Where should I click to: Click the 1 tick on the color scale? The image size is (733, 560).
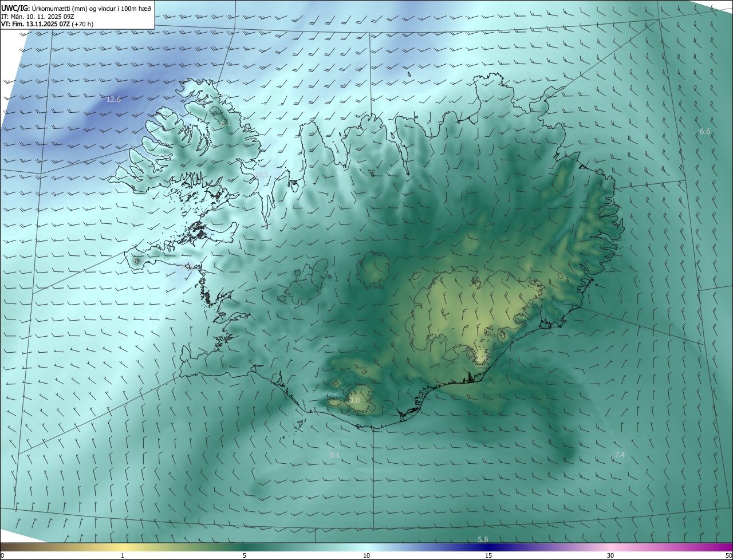(x=123, y=556)
